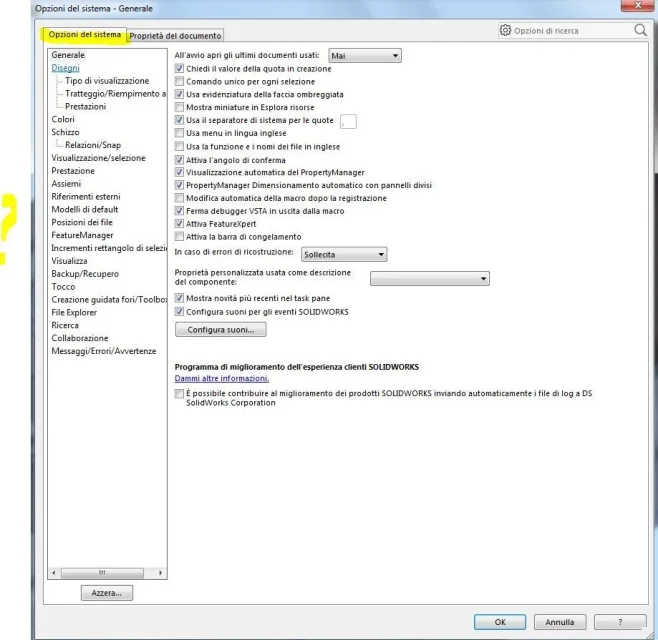Select Generale in the options tree

tap(68, 55)
